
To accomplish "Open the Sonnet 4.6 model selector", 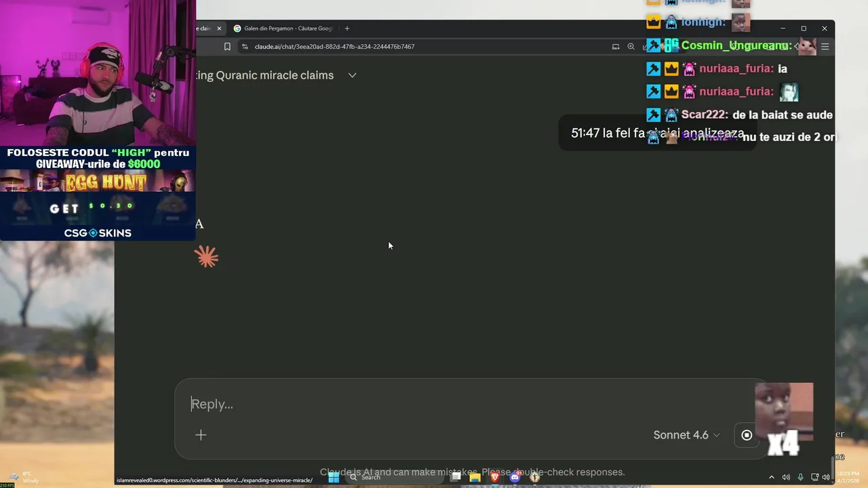I will tap(686, 435).
